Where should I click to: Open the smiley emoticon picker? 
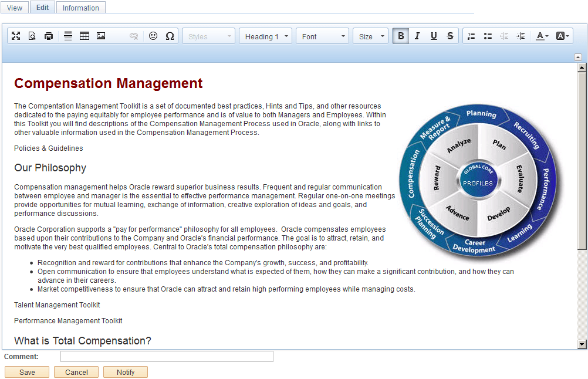[153, 36]
